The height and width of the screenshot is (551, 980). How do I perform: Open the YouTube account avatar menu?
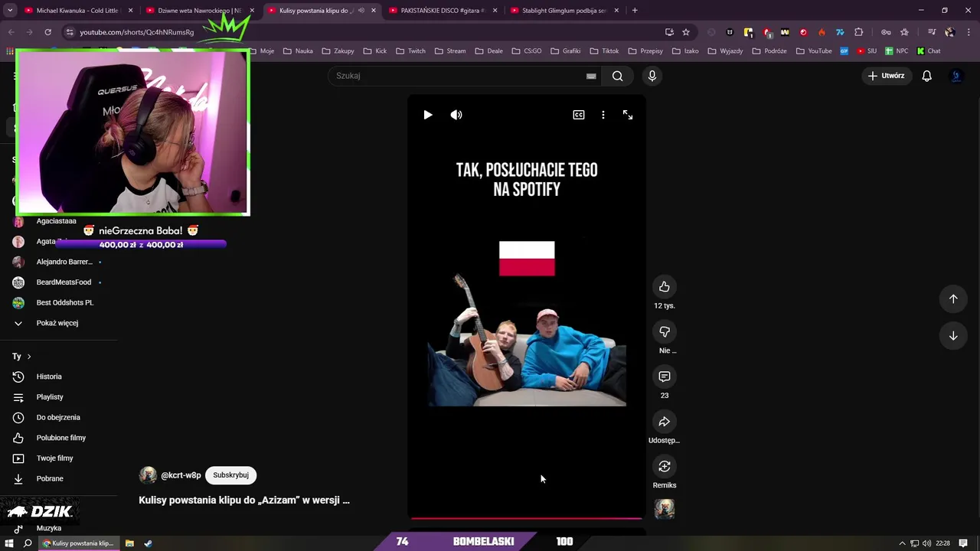956,76
